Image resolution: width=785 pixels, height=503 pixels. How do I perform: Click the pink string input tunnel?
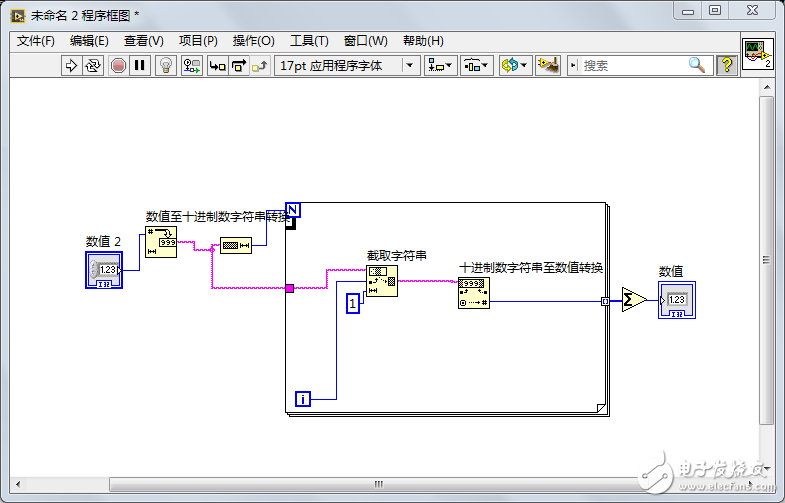289,288
